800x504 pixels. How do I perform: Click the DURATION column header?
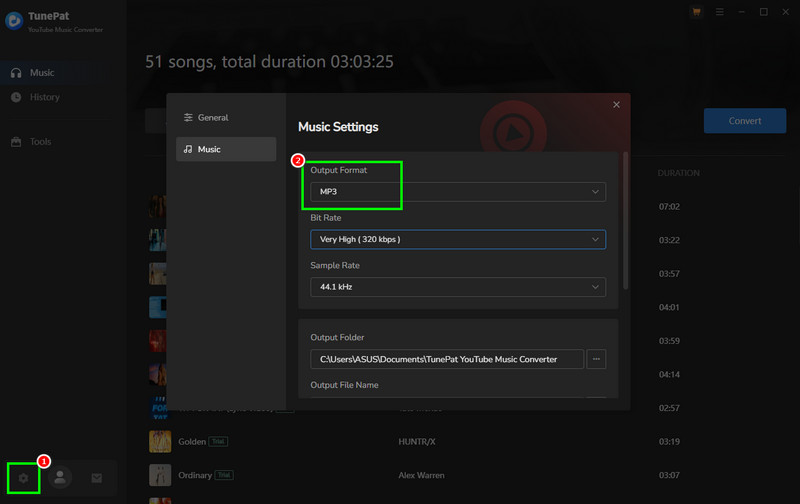tap(679, 173)
